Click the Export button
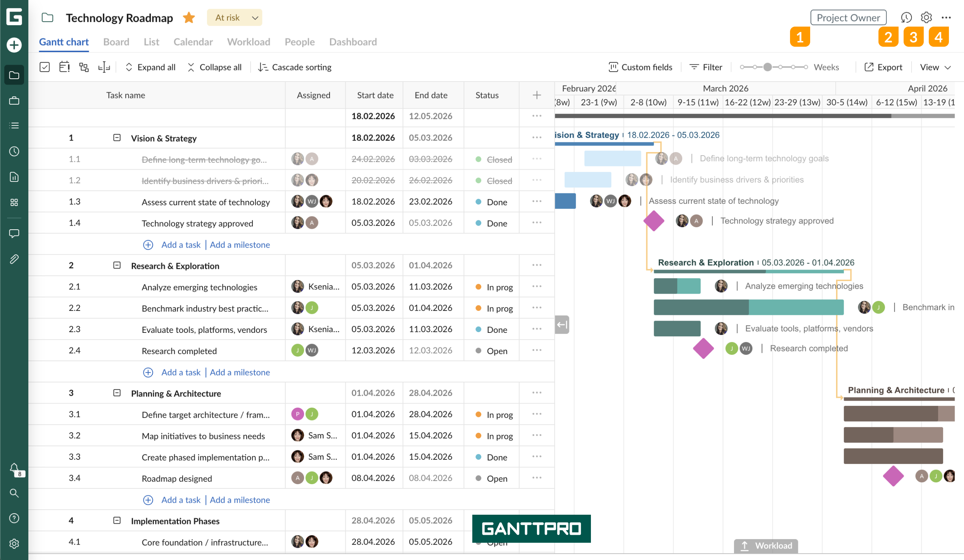Screen dimensions: 964x560 pyautogui.click(x=883, y=67)
